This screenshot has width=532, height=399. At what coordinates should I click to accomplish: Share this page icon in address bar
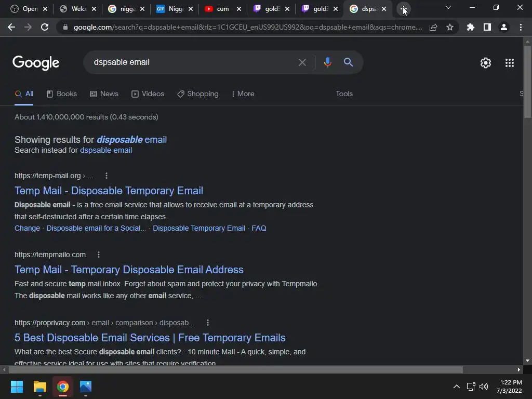(433, 27)
